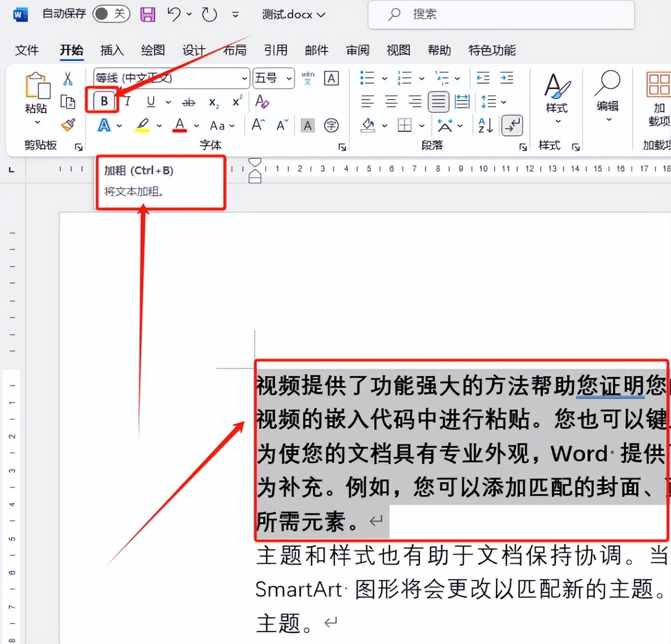671x644 pixels.
Task: Switch to the 插入 ribbon tab
Action: pyautogui.click(x=112, y=50)
